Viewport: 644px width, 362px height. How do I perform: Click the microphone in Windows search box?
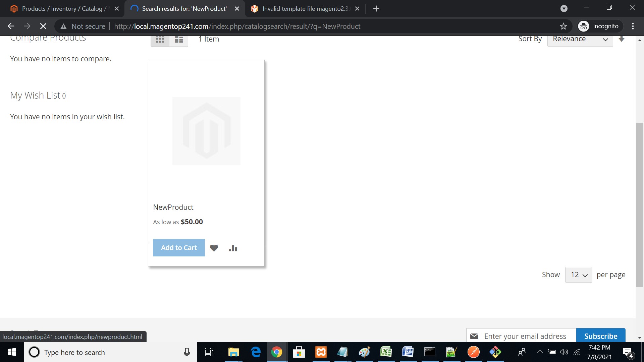(x=186, y=352)
